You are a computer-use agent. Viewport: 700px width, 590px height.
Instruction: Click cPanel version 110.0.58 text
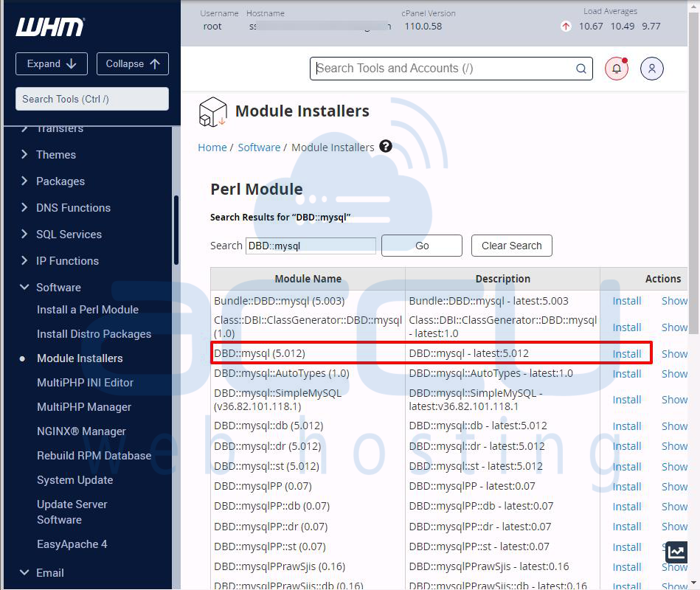423,27
